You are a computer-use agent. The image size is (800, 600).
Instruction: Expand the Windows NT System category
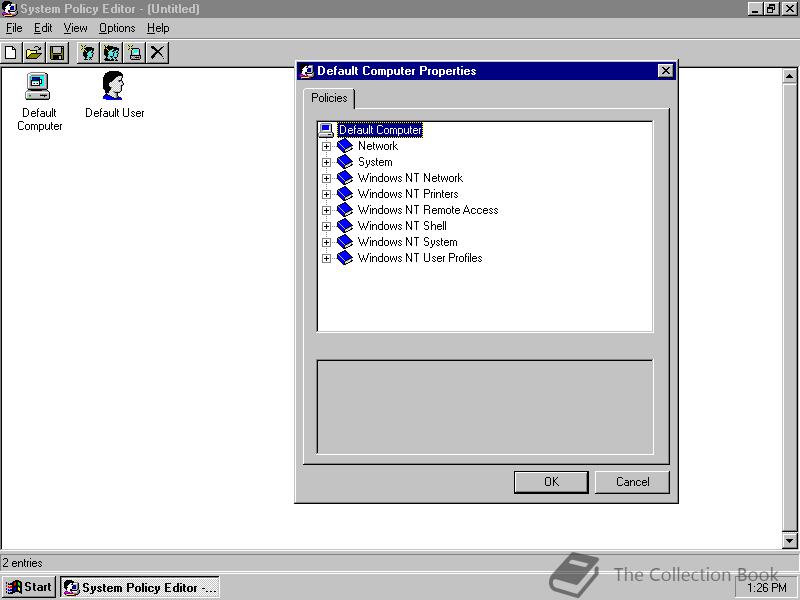(326, 242)
